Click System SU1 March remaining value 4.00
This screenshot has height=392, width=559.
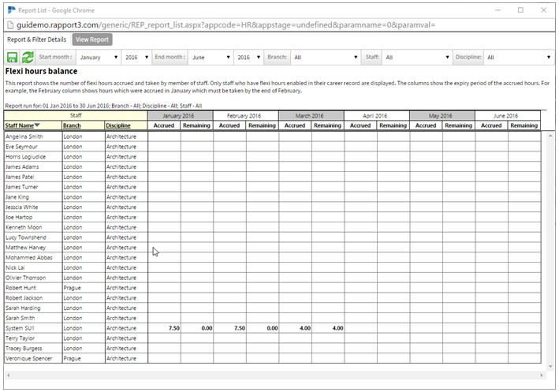point(337,328)
